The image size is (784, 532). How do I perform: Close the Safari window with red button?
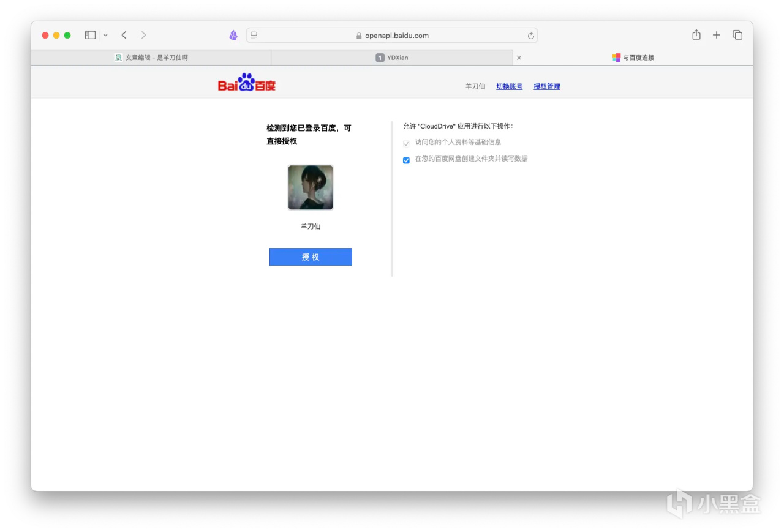[x=45, y=35]
